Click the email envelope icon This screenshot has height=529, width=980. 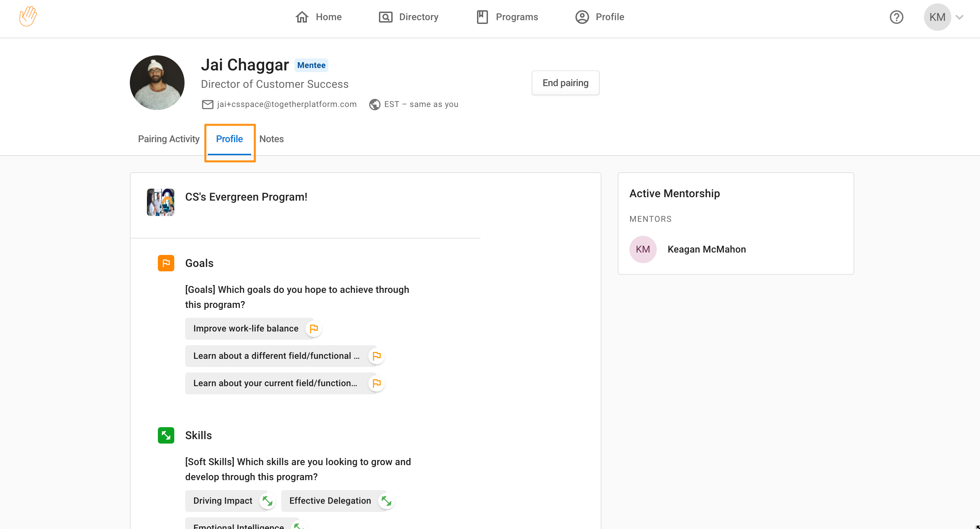tap(207, 104)
